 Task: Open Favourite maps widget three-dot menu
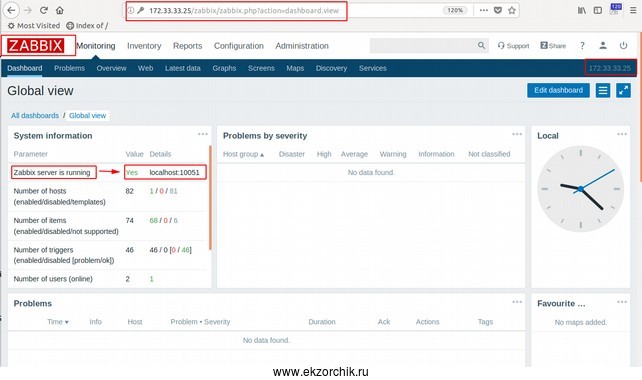[x=622, y=302]
